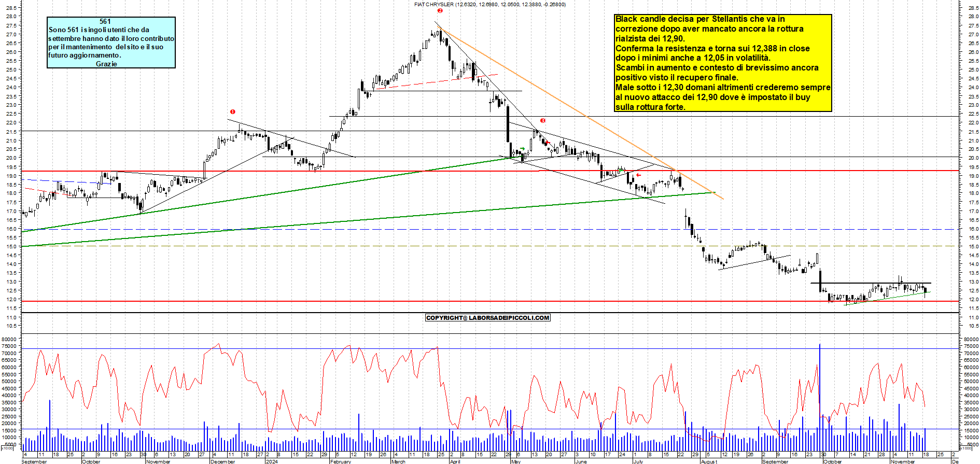Click the August month label on time axis
The image size is (980, 464).
[709, 461]
